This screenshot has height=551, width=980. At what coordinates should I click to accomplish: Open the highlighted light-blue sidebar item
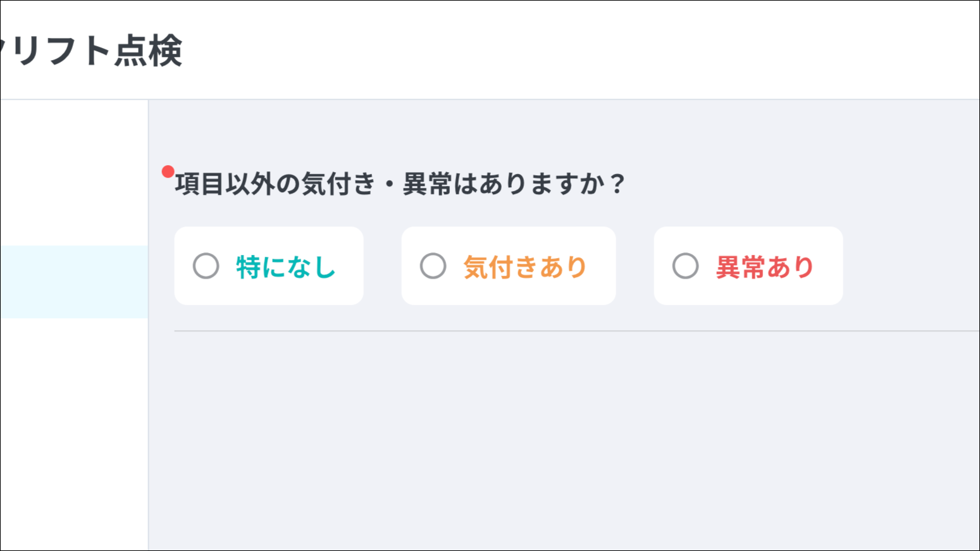73,282
